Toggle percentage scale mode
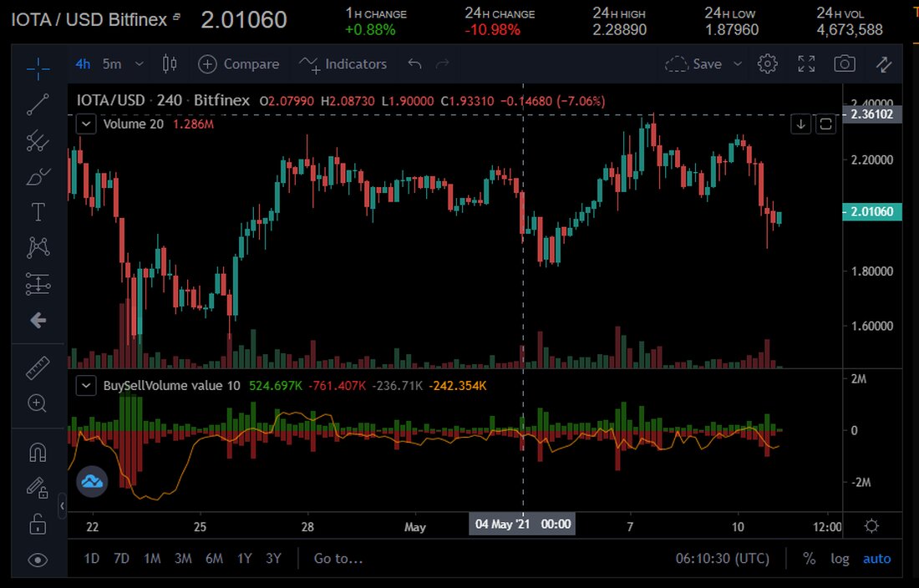Screen dimensions: 919x588 (x=810, y=559)
